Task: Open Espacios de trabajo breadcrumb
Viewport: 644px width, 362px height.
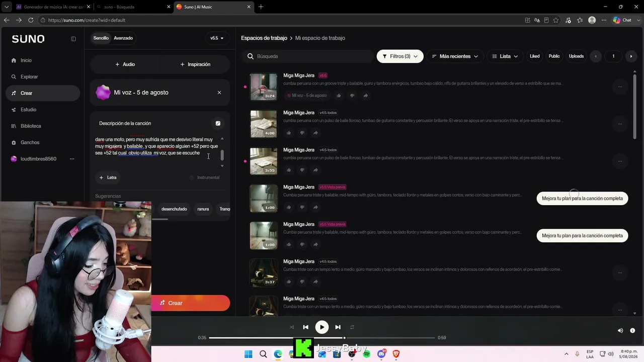Action: click(264, 38)
